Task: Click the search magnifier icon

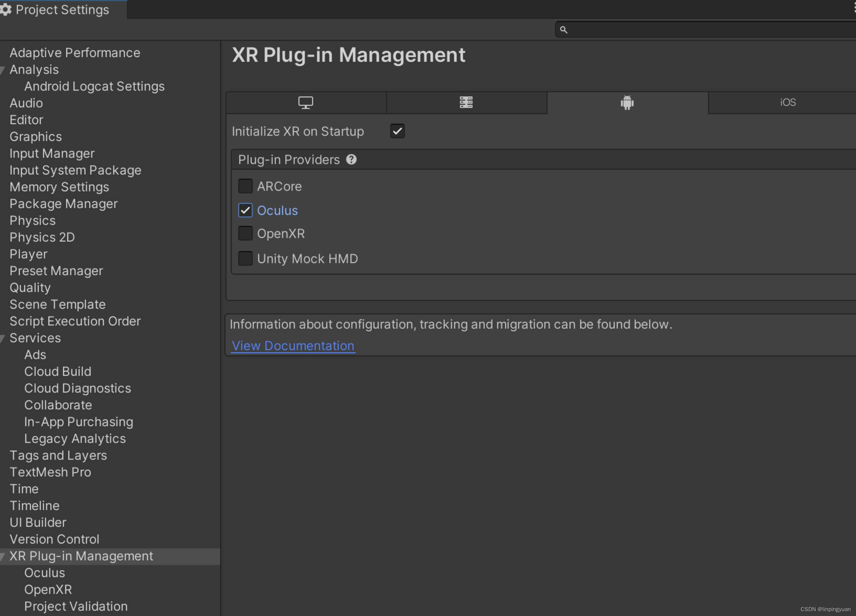Action: [x=563, y=30]
